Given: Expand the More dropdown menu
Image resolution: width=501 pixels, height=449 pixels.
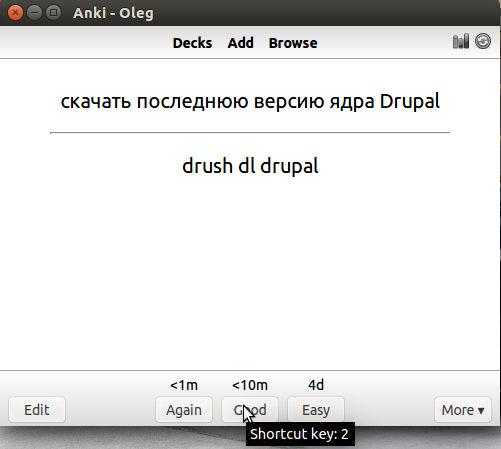Looking at the screenshot, I should (463, 410).
